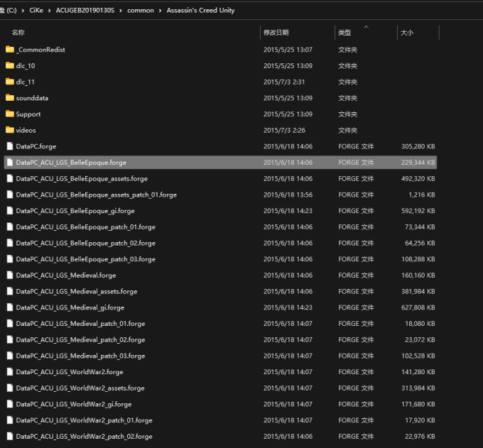Image resolution: width=483 pixels, height=448 pixels.
Task: Click file icon of DataPC_ACU_LGS_Medieval_patch_01.forge
Action: tap(10, 323)
